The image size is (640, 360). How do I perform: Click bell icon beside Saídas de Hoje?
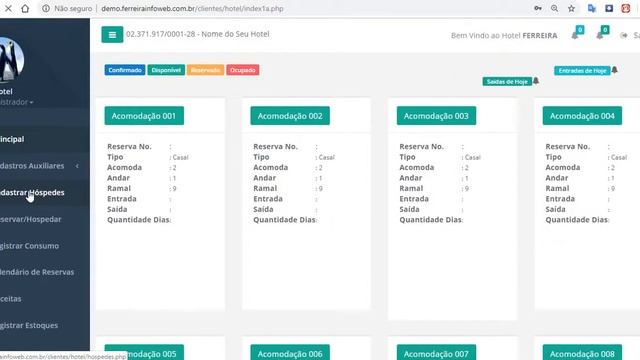[536, 81]
